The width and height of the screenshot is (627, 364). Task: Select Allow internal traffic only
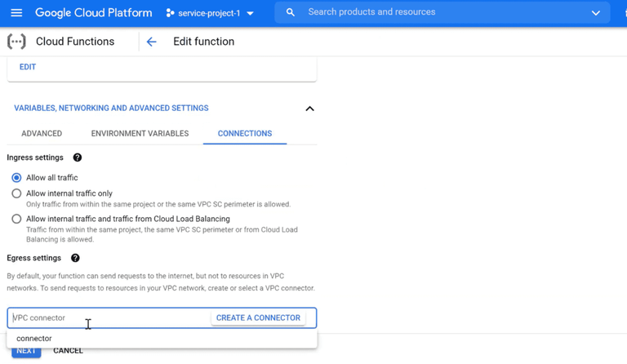(x=16, y=193)
